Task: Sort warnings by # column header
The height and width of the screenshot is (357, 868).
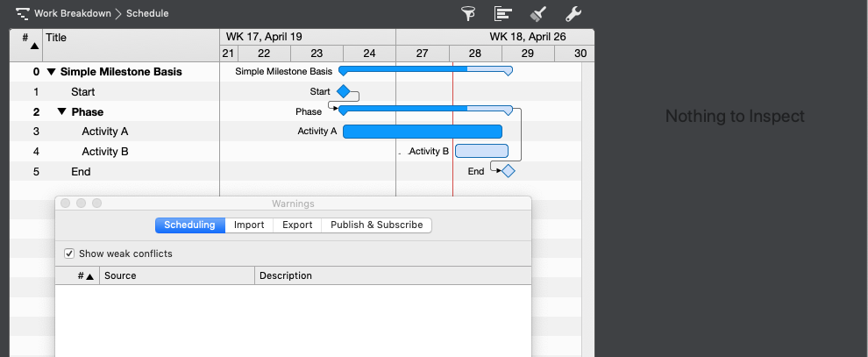Action: [85, 275]
